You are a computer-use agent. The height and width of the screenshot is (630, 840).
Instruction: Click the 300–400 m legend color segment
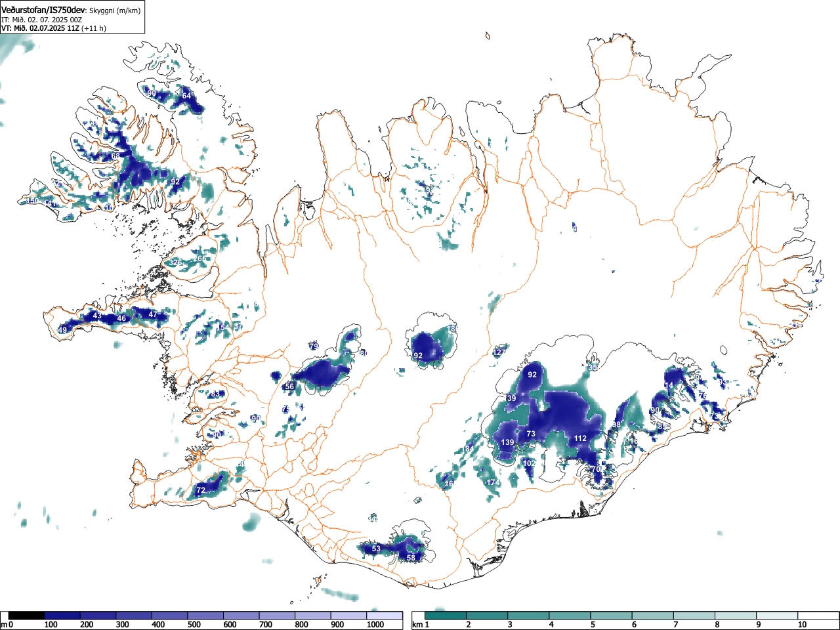(134, 616)
